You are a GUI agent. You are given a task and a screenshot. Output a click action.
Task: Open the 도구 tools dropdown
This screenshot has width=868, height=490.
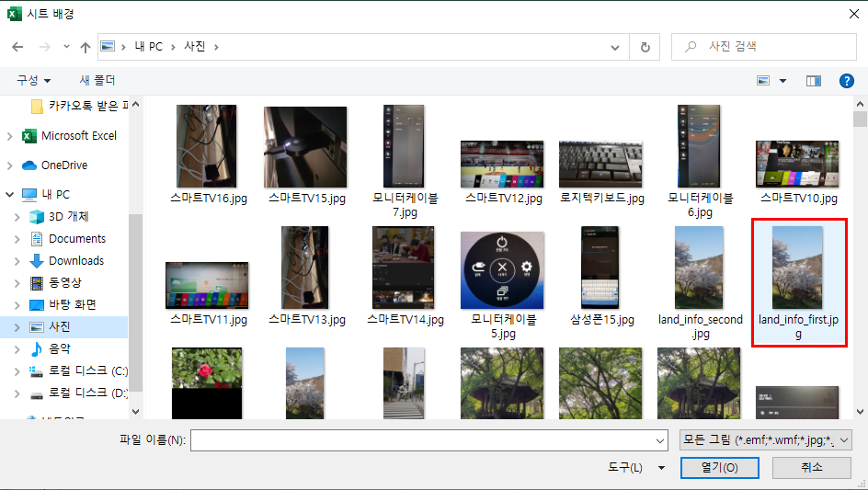(x=636, y=468)
